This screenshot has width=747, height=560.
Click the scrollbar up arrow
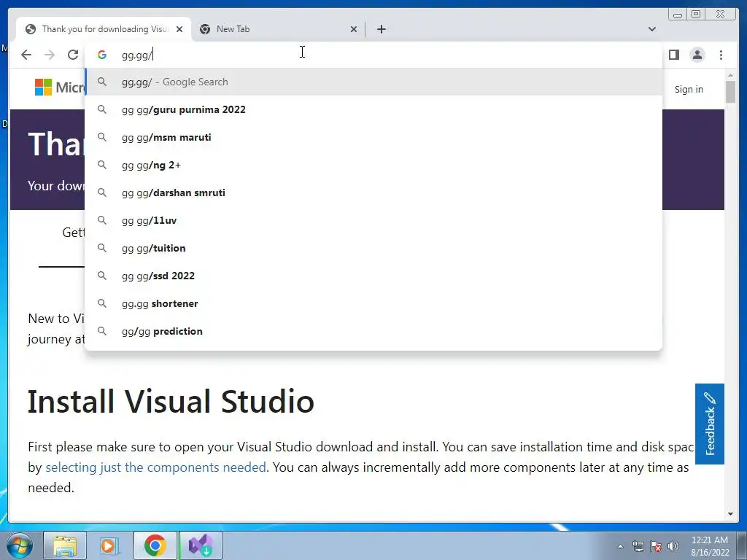731,75
